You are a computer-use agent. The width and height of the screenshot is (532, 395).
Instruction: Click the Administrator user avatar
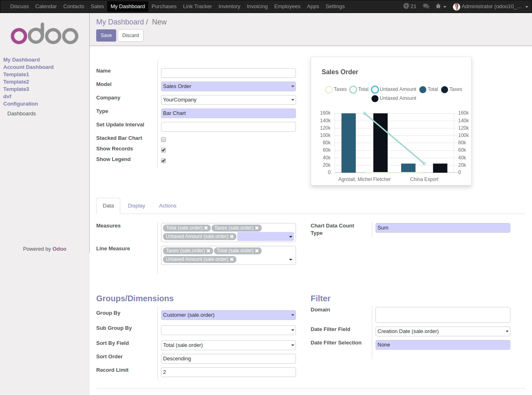pyautogui.click(x=456, y=7)
